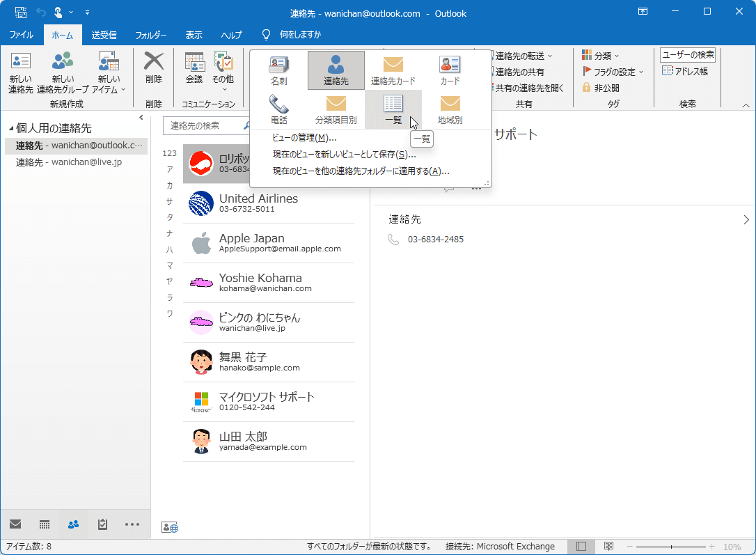Switch to Calendar in navigation bar
Screen dimensions: 756x555
[45, 524]
